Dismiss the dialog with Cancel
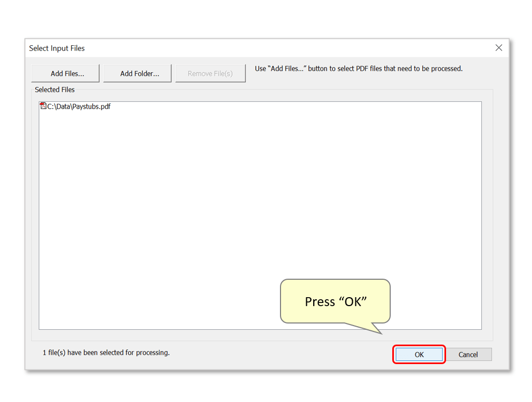 coord(468,354)
